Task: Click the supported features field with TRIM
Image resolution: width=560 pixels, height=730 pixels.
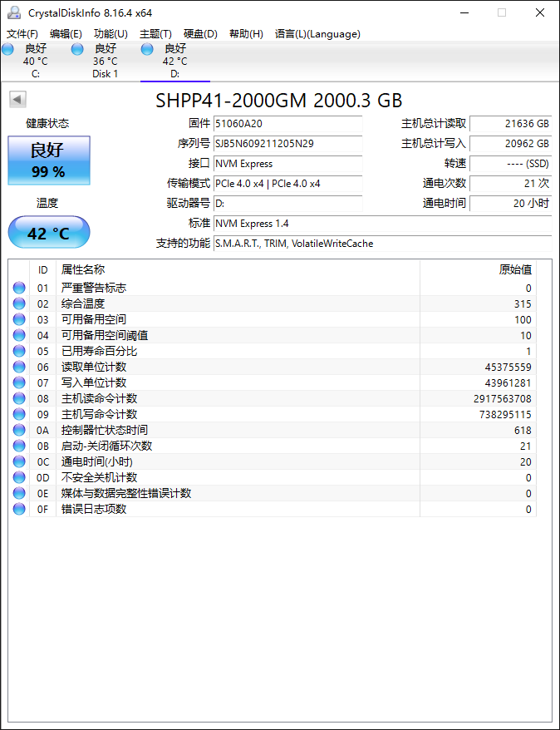Action: (x=382, y=244)
